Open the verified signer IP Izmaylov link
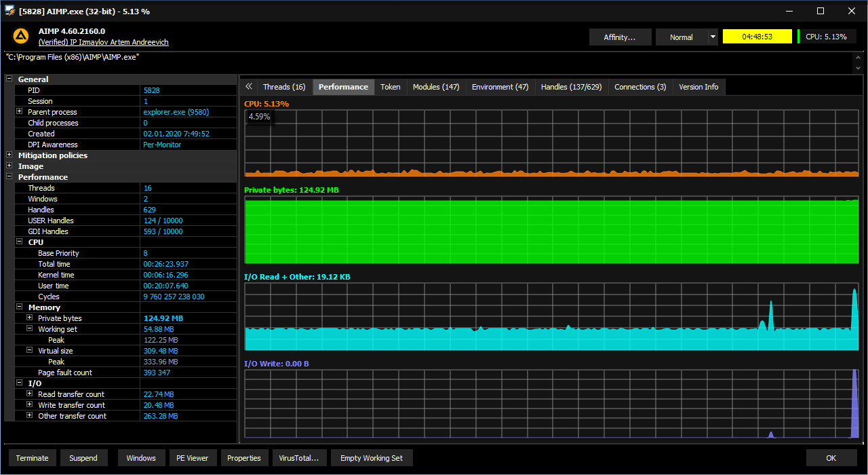868x475 pixels. pyautogui.click(x=104, y=42)
